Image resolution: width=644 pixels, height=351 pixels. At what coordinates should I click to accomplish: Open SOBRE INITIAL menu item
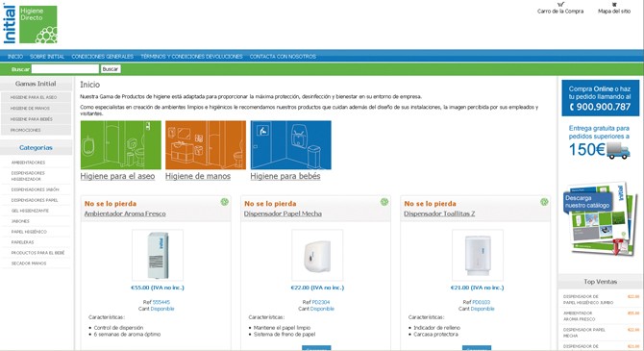[47, 57]
